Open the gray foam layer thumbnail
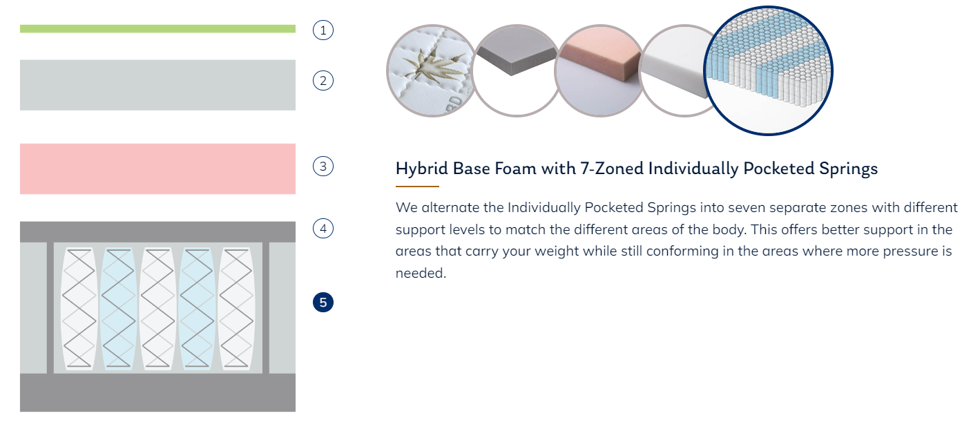The image size is (980, 438). pos(516,70)
